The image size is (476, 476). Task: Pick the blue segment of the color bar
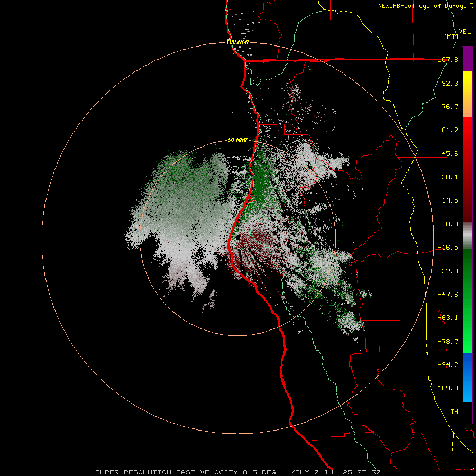(467, 377)
